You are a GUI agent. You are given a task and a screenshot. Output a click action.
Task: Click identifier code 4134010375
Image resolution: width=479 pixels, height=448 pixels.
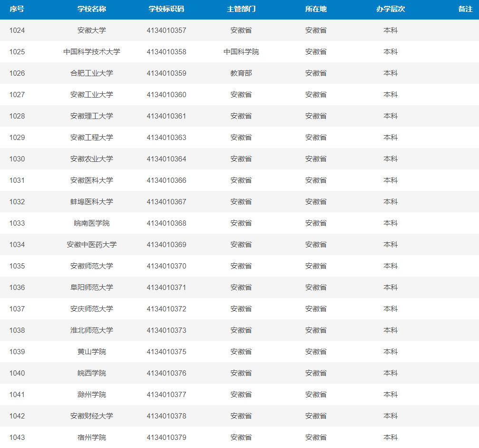[x=166, y=352]
